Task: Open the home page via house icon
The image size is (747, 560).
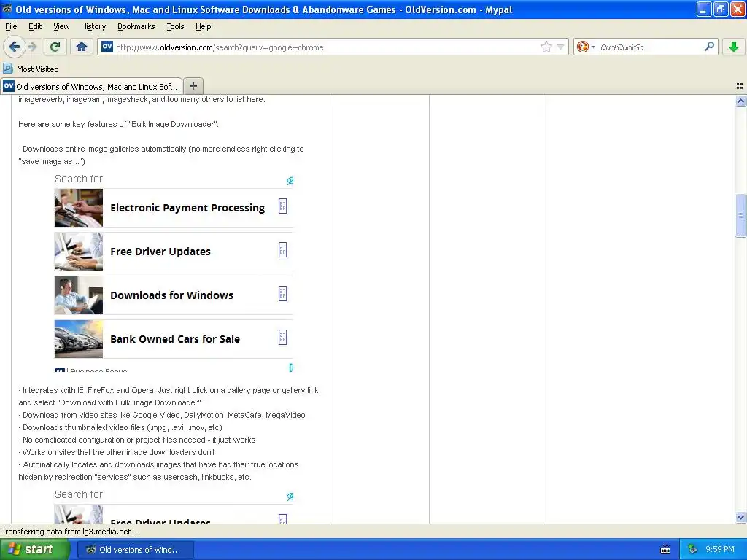Action: [x=82, y=47]
